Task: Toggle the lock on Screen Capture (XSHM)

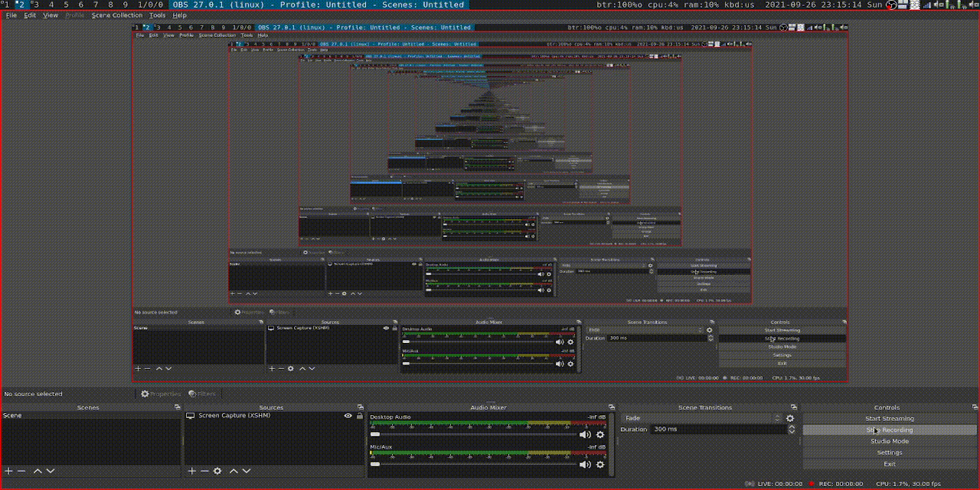Action: 360,416
